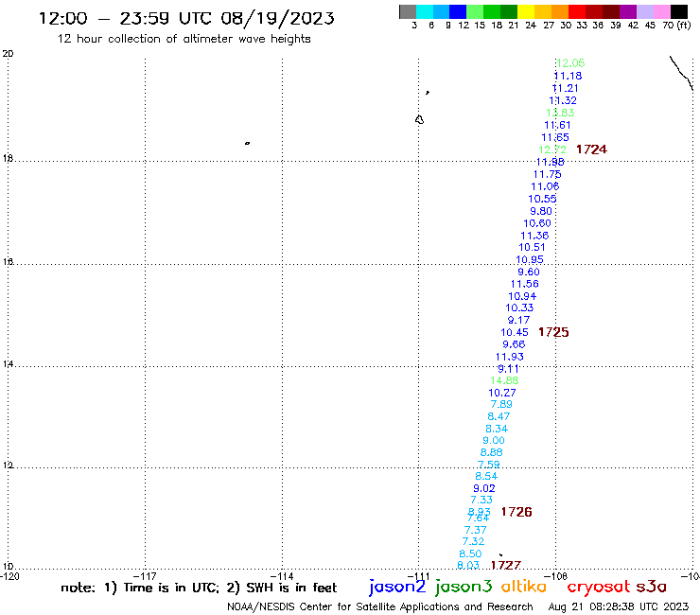This screenshot has width=700, height=615.
Task: Click the pass number 1725 label
Action: [553, 332]
